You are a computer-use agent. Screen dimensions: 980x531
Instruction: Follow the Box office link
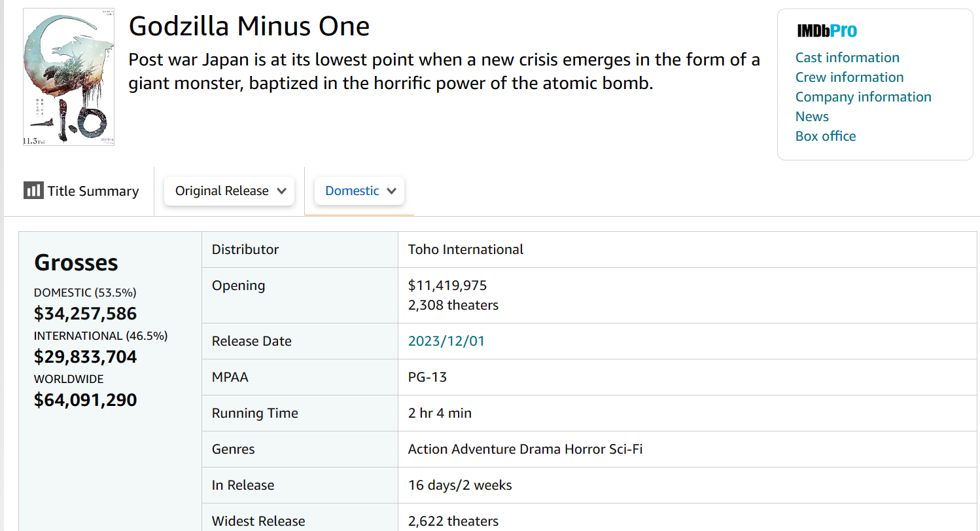pyautogui.click(x=826, y=136)
